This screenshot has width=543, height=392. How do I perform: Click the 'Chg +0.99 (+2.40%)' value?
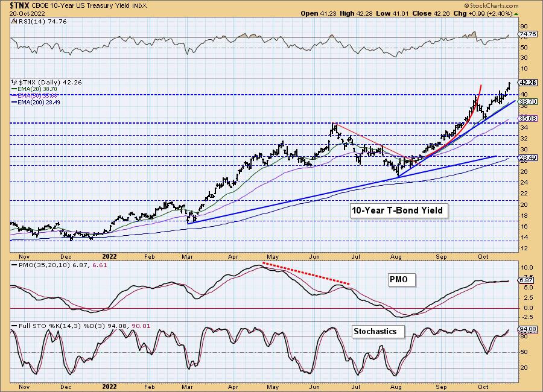483,13
